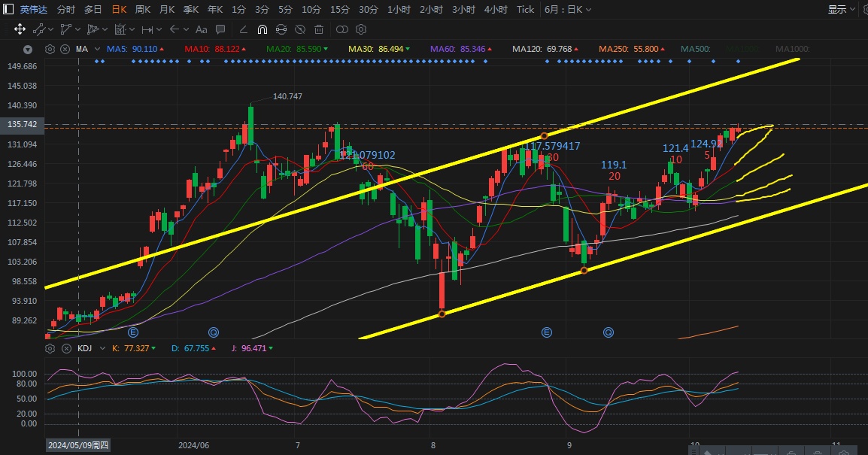
Task: Click the E earnings marker near June
Action: [x=134, y=332]
